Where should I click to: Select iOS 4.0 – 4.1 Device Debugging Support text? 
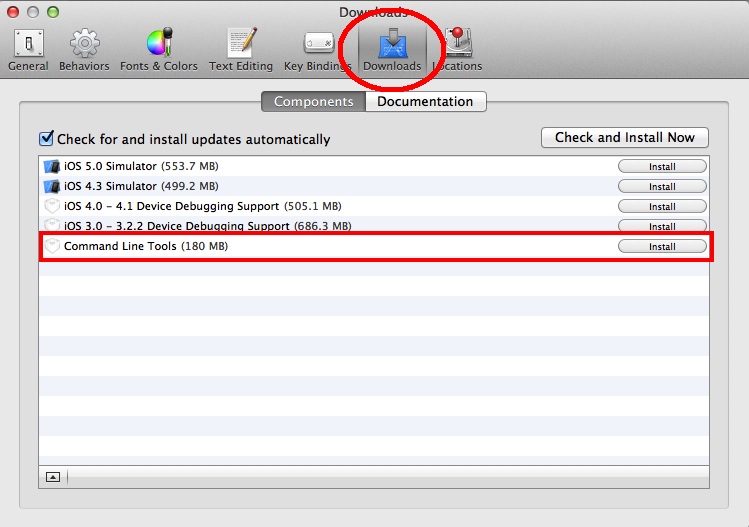pos(203,206)
